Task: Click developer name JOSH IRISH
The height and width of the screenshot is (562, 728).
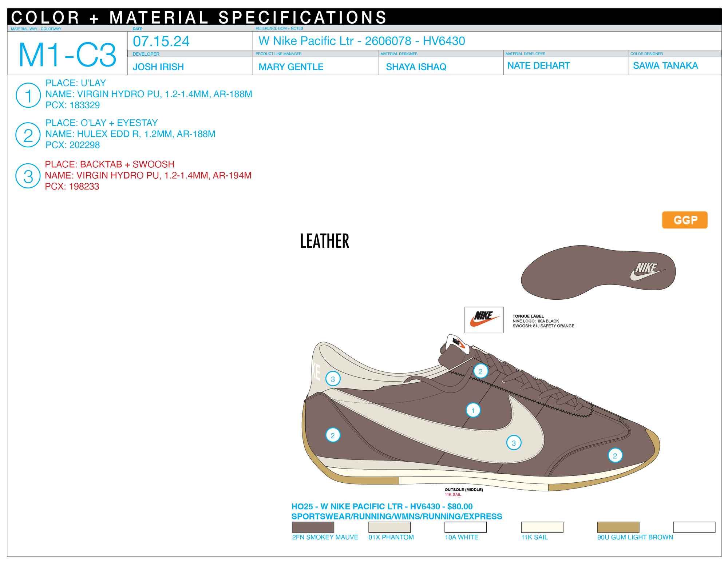Action: point(158,67)
